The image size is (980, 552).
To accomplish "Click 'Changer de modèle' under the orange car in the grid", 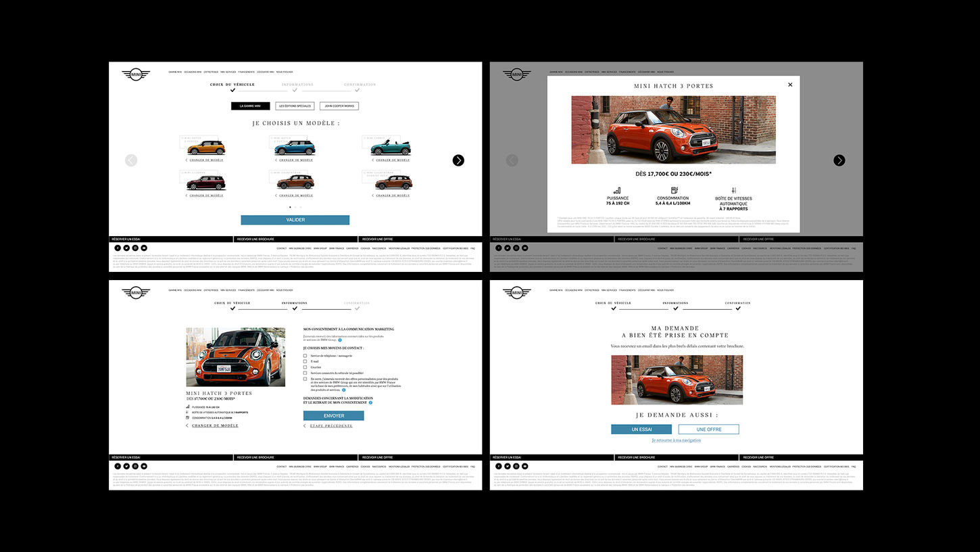I will (x=206, y=160).
